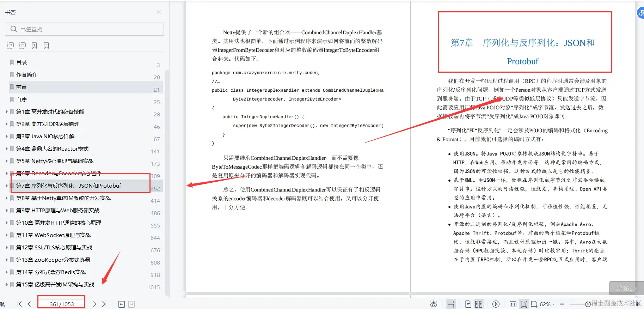Click the zoom out minus button
644x309 pixels.
tap(562, 304)
